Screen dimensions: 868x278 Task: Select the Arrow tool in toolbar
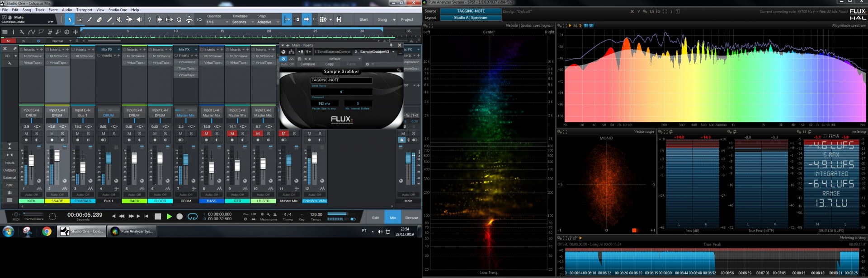click(69, 19)
